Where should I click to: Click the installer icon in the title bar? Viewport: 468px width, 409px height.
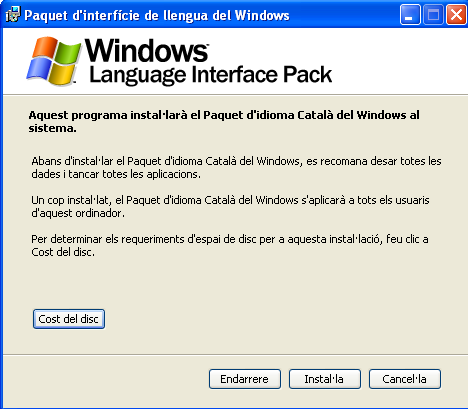[13, 15]
